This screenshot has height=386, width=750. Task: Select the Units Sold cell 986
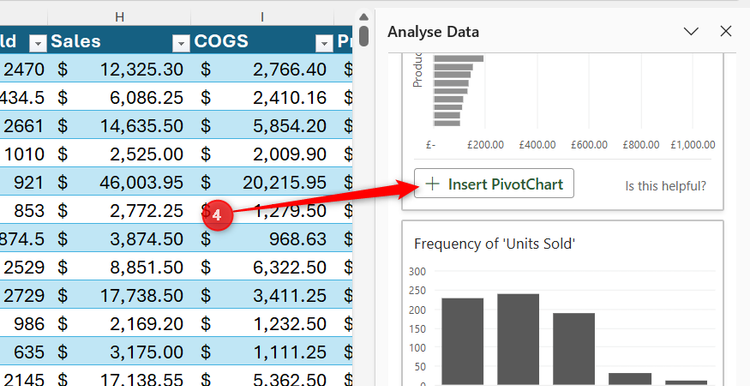(23, 324)
